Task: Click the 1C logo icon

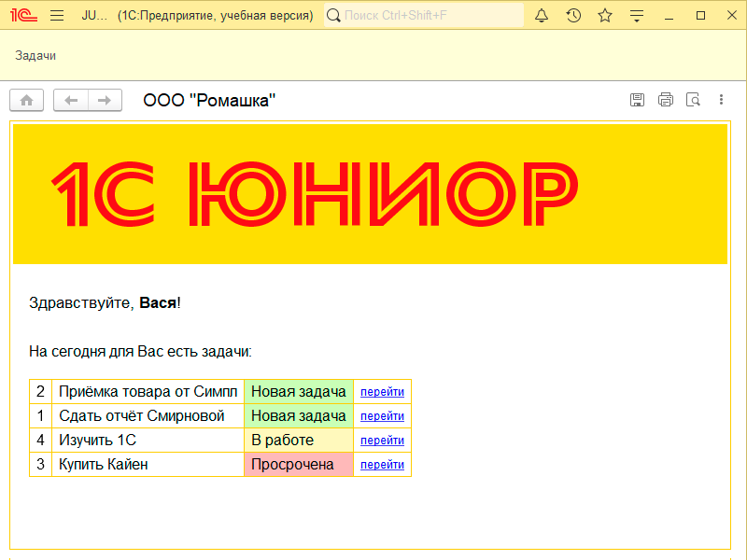Action: tap(23, 15)
